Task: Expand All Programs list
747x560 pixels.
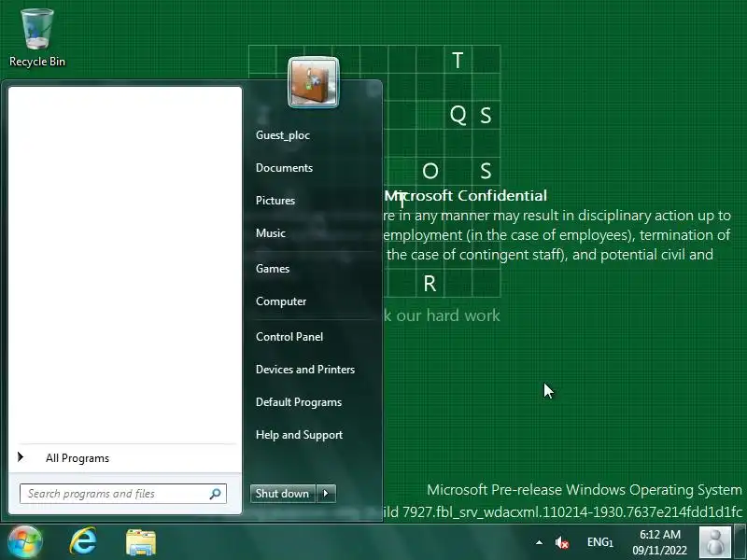Action: (x=78, y=458)
